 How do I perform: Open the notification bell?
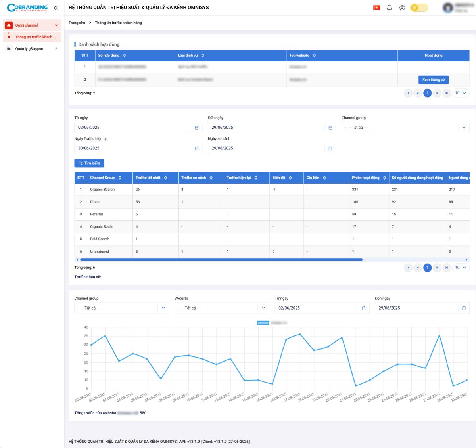tap(389, 8)
